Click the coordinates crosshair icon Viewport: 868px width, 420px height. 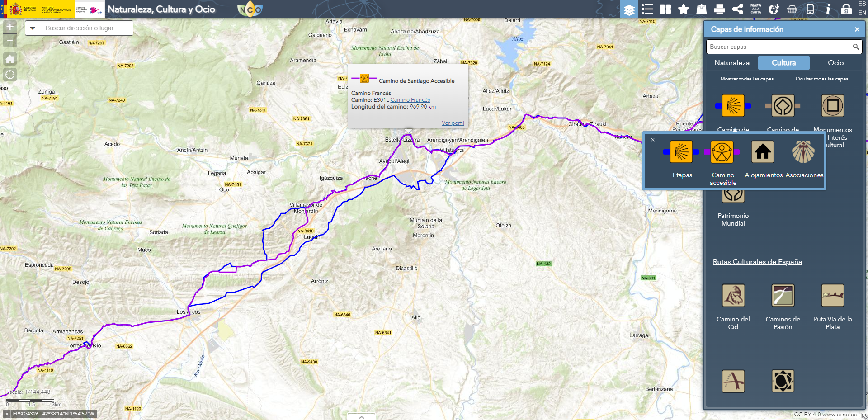(7, 414)
